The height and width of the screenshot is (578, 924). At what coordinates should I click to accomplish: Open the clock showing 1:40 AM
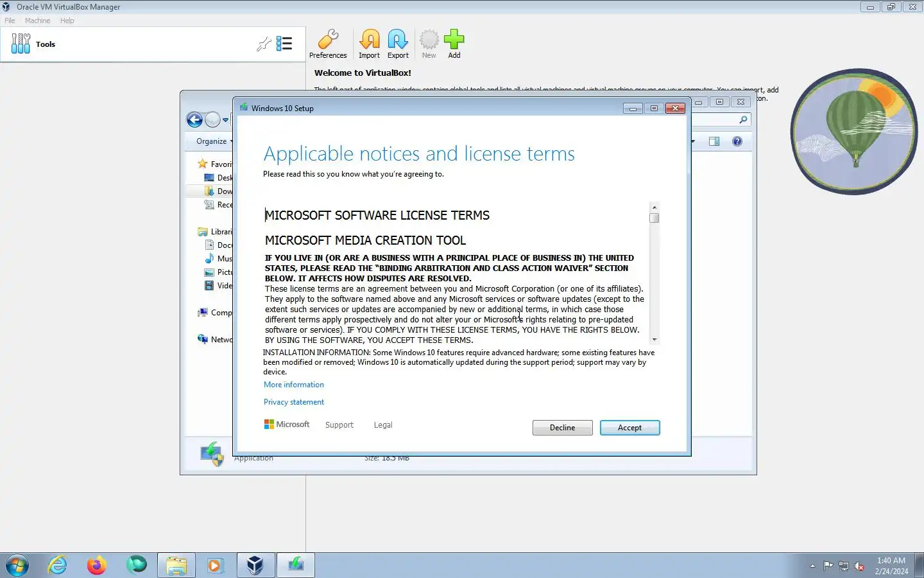pyautogui.click(x=891, y=565)
